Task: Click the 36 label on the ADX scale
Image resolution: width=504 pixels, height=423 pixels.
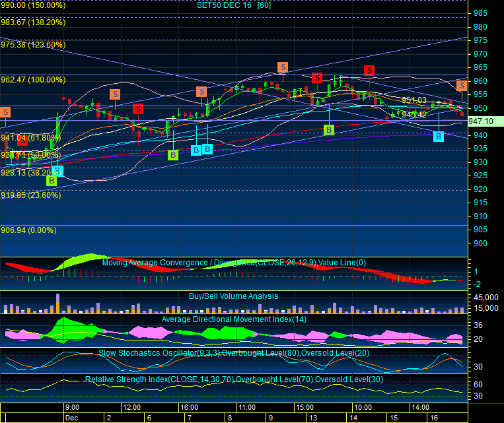Action: (478, 325)
